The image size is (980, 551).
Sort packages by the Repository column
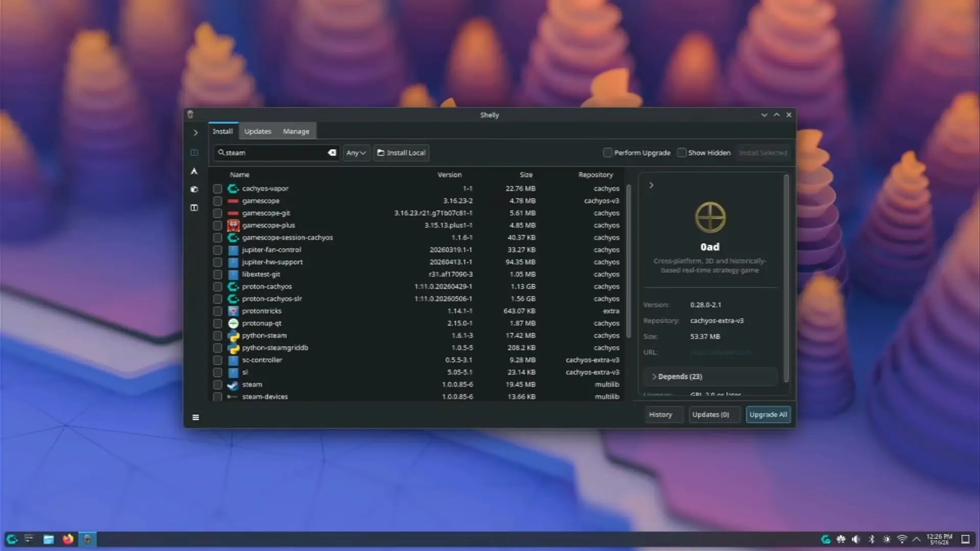pyautogui.click(x=596, y=174)
